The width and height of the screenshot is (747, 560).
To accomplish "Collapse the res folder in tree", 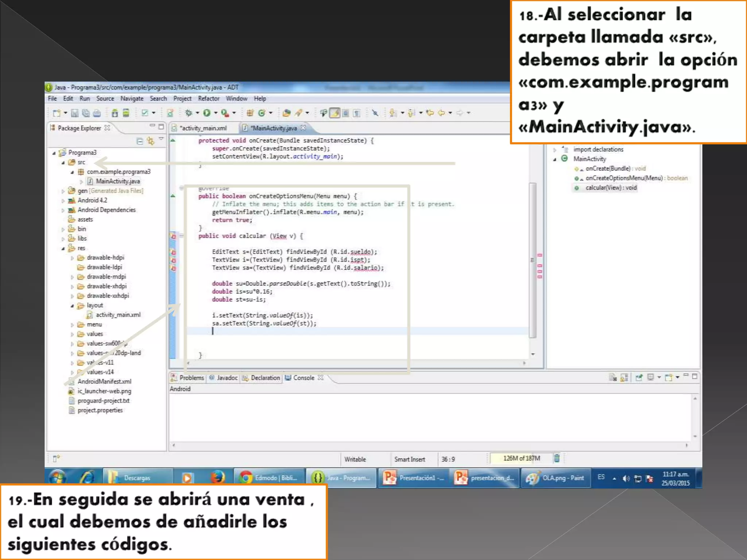I will [63, 248].
